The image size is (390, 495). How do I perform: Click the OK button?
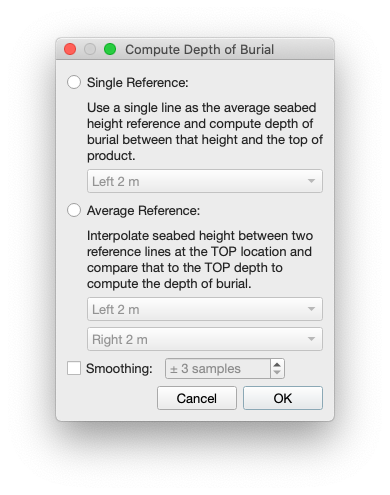pos(283,398)
